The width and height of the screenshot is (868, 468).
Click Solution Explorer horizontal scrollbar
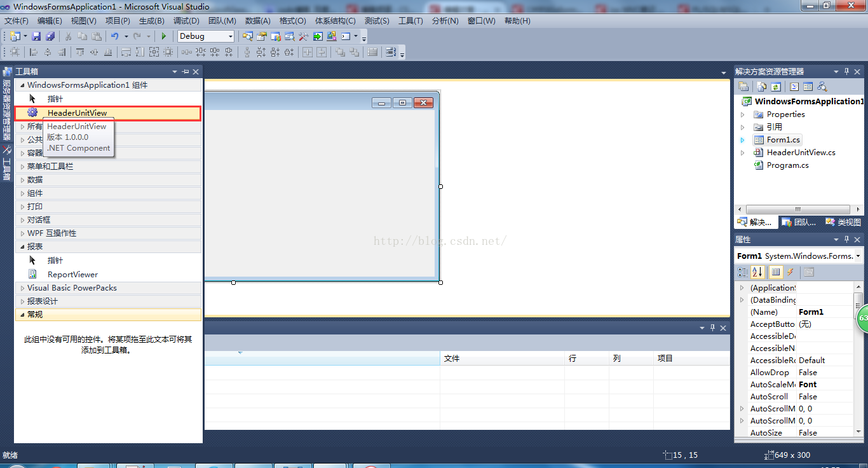coord(798,209)
